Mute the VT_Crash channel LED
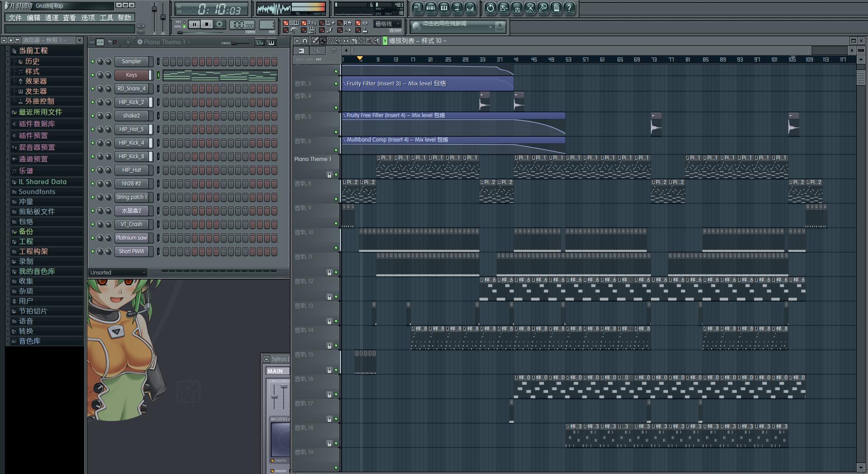Screen dimensions: 868x474 (x=93, y=224)
